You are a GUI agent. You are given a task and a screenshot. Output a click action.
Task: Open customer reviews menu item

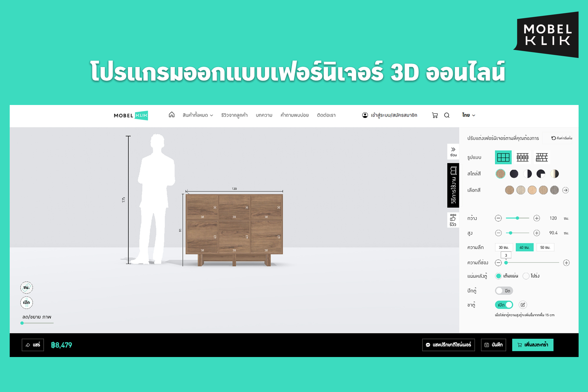(234, 115)
